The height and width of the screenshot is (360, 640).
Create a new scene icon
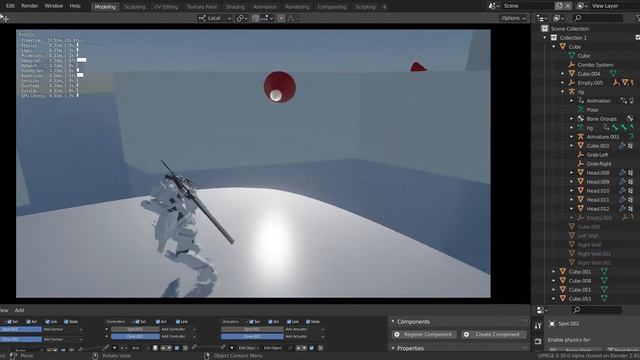559,6
